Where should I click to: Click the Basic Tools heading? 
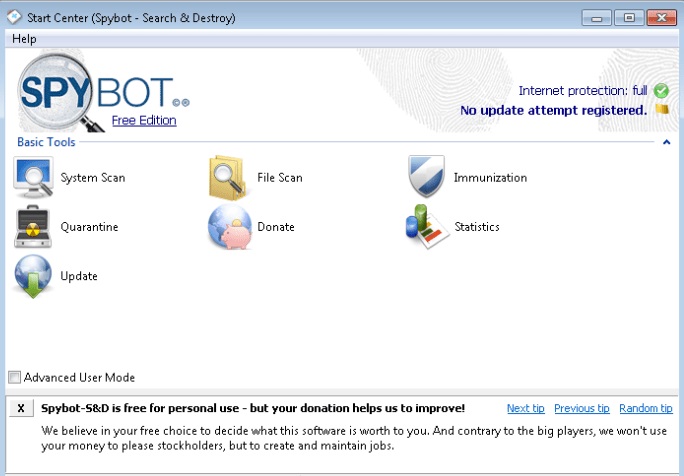[46, 142]
